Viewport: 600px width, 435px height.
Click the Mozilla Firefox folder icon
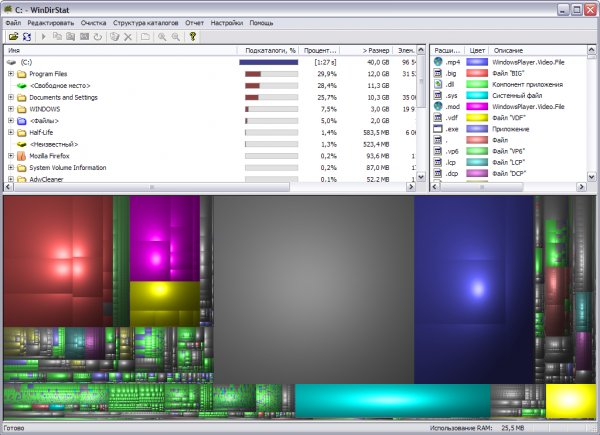[21, 156]
